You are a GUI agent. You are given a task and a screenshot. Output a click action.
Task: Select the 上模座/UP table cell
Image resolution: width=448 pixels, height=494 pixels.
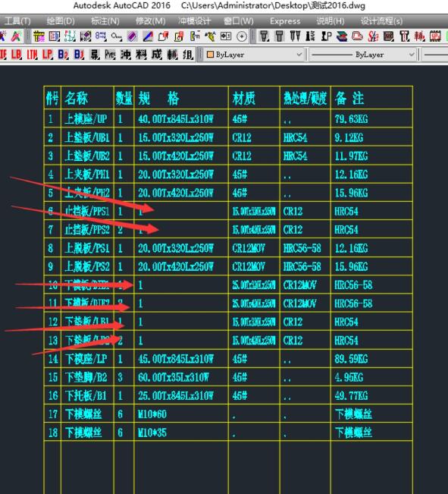pyautogui.click(x=87, y=119)
